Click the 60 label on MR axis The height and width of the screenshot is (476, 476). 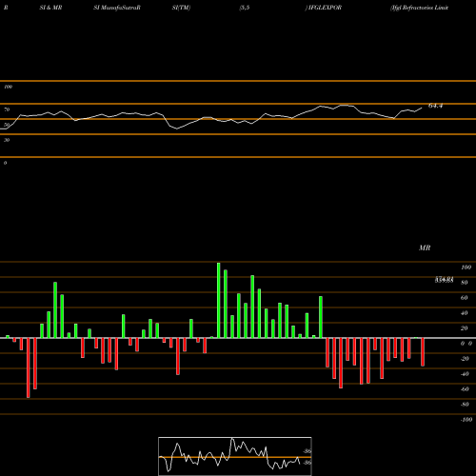pos(465,298)
